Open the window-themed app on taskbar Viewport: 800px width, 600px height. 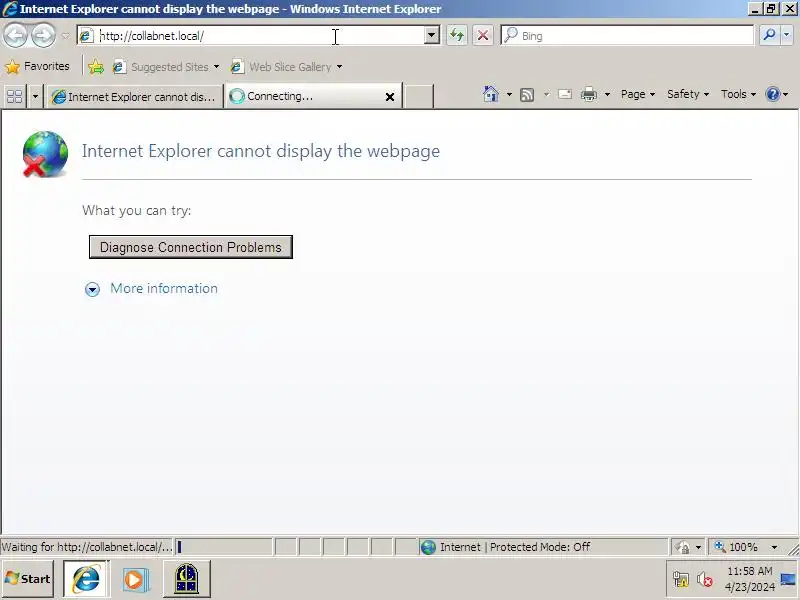187,579
